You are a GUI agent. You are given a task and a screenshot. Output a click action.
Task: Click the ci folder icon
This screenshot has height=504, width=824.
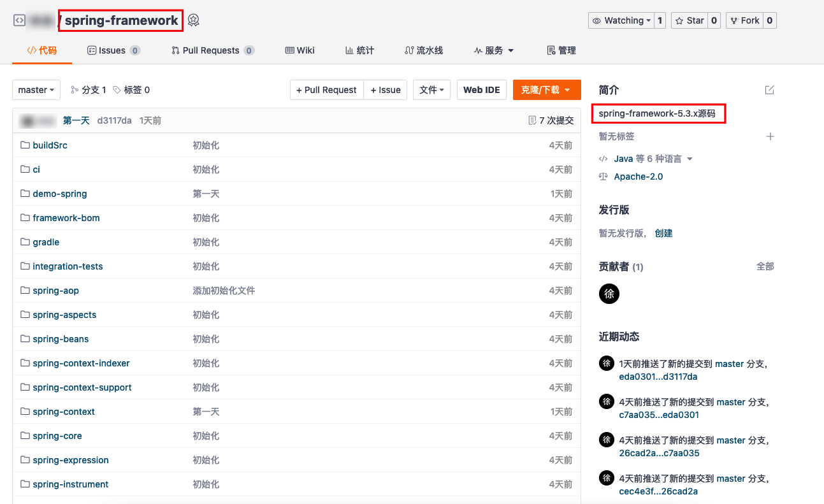coord(25,169)
